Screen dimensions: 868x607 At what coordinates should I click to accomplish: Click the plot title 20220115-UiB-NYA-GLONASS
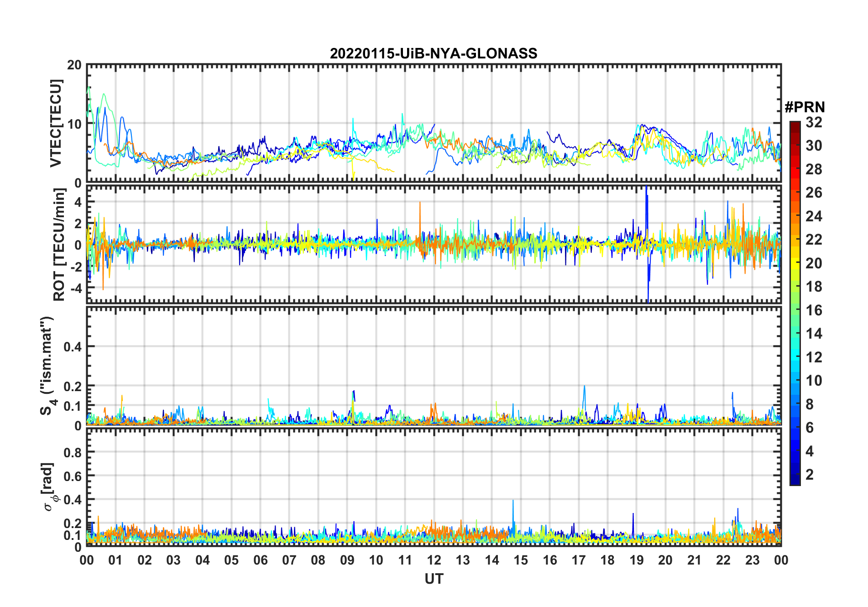[x=434, y=53]
